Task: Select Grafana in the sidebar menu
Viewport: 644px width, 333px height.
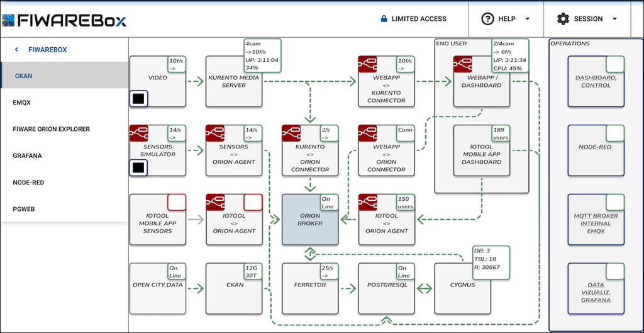Action: point(28,155)
